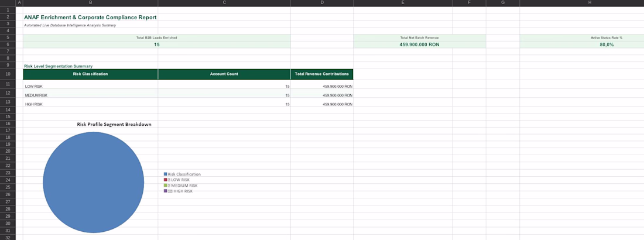Select row 32 header
644x240 pixels.
pyautogui.click(x=8, y=237)
